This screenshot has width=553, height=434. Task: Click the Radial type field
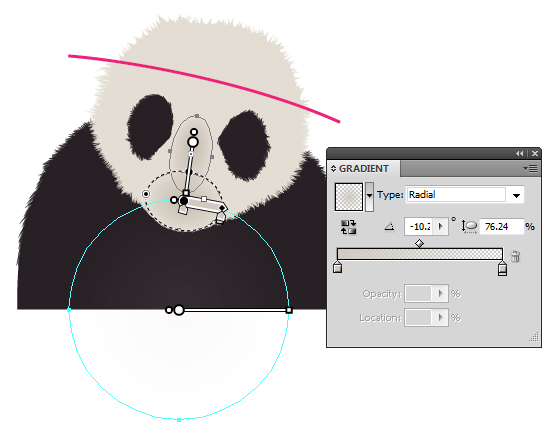click(456, 195)
